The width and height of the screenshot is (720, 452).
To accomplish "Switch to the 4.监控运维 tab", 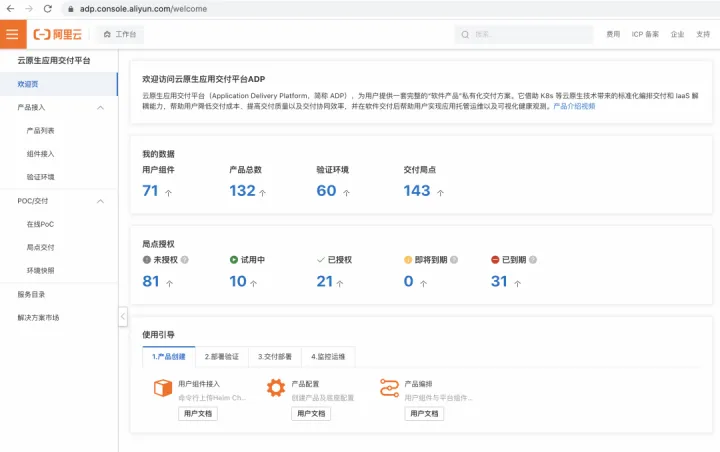I will (328, 356).
